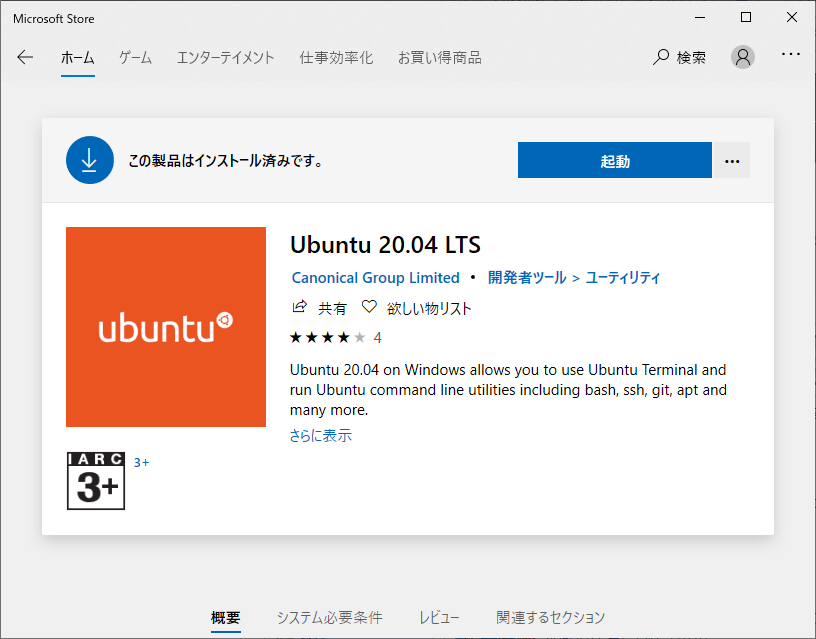The image size is (816, 639).
Task: Open the エンターテイメント tab
Action: [x=225, y=57]
